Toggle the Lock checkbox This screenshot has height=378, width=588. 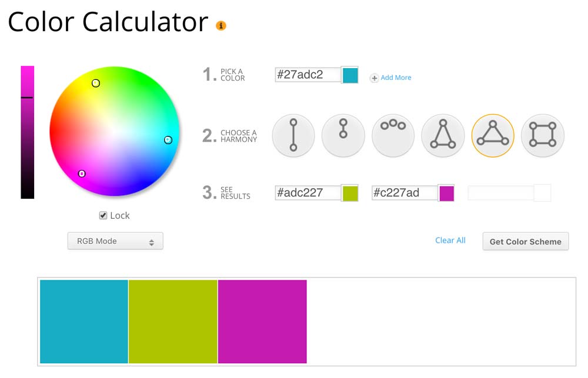click(x=102, y=215)
